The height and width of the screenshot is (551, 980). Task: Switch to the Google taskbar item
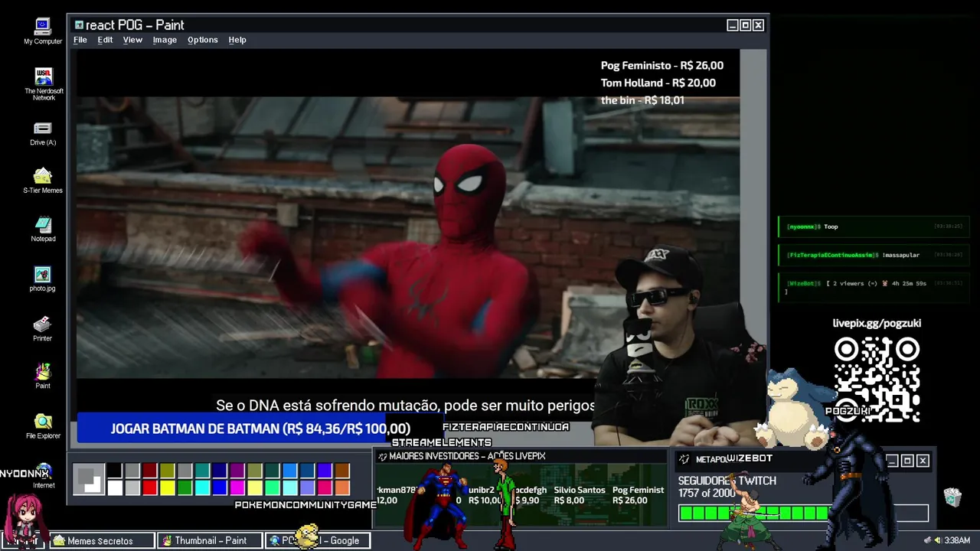(x=318, y=540)
